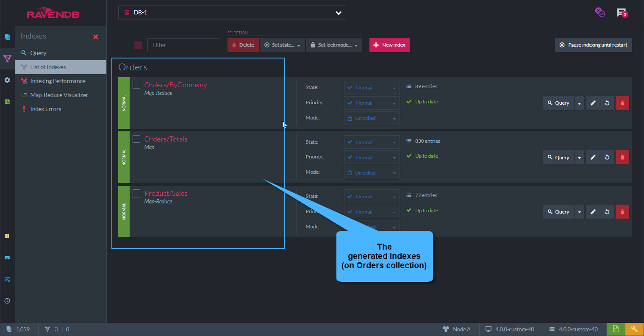
Task: Click the 89 entries text
Action: [426, 86]
